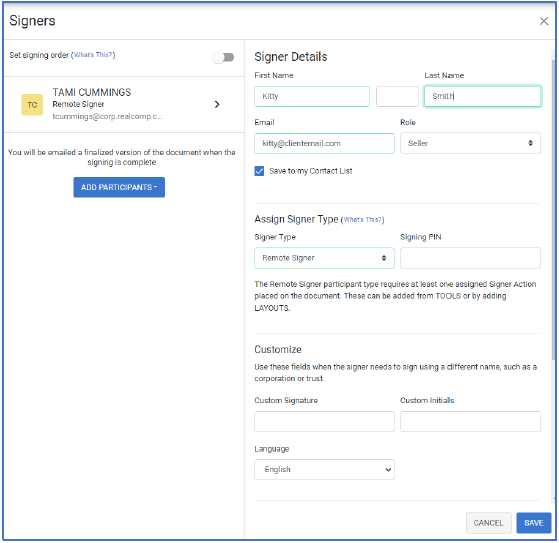Screen dimensions: 559x543
Task: Uncheck Save to my Contact List
Action: pos(260,171)
